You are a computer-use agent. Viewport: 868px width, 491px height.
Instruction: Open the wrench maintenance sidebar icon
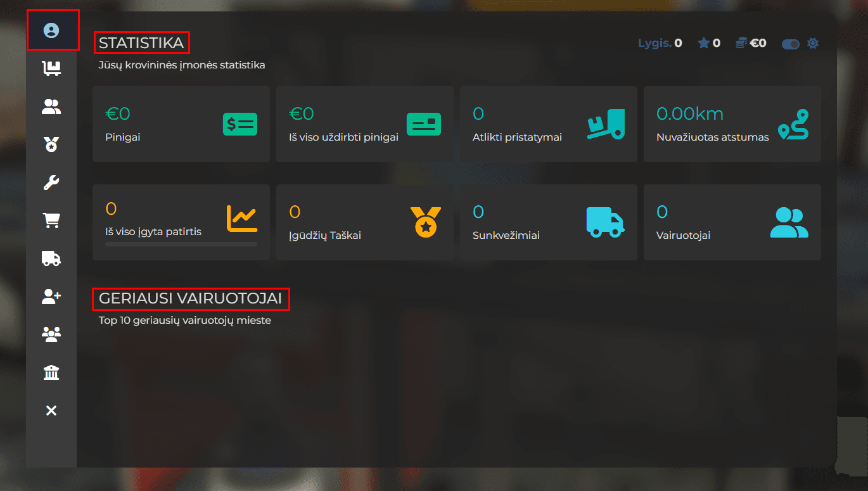point(51,183)
